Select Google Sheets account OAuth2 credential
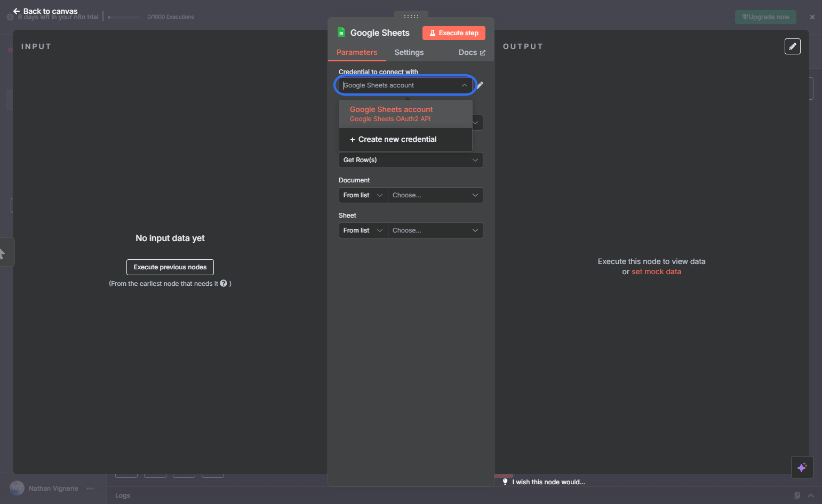The width and height of the screenshot is (822, 504). pos(405,114)
